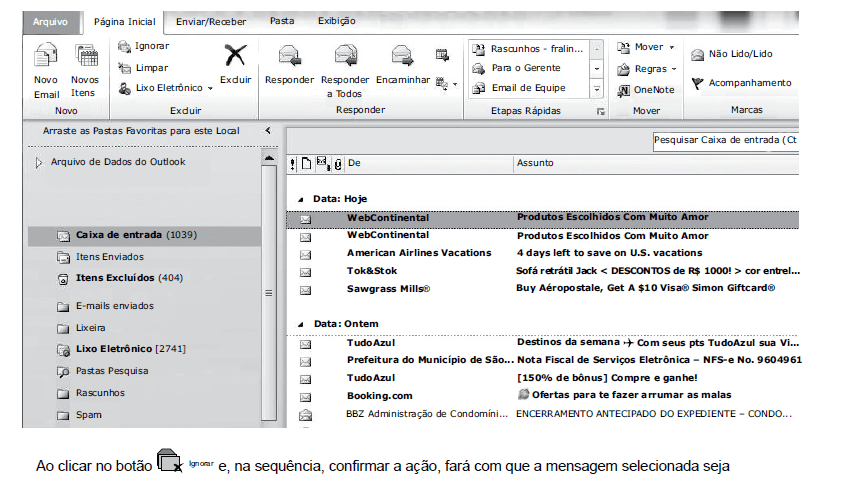Viewport: 845px width, 485px height.
Task: Click the Novo Email icon
Action: (x=46, y=57)
